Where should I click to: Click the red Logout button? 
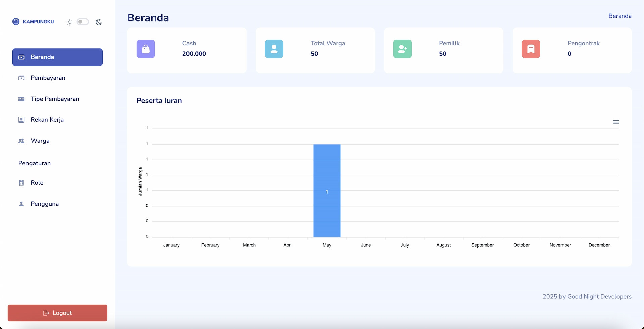point(57,313)
